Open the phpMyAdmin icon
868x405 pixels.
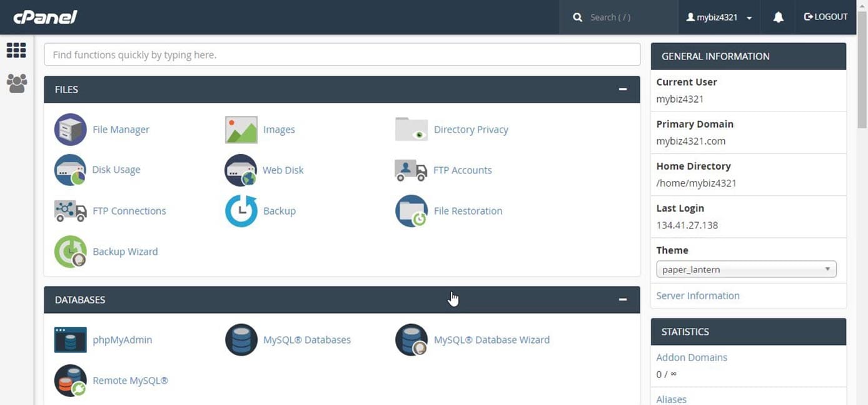pyautogui.click(x=70, y=340)
